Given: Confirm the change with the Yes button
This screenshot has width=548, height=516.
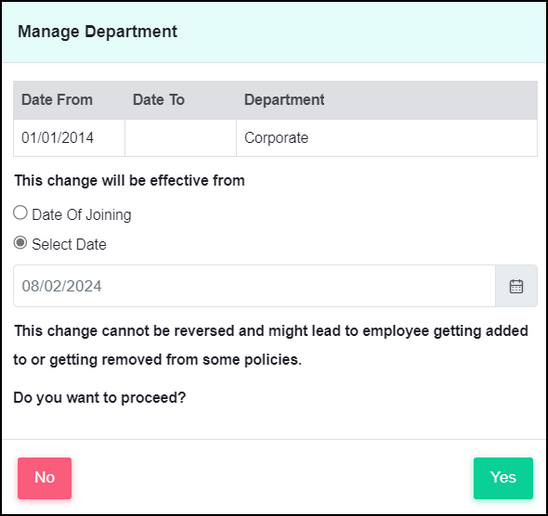Looking at the screenshot, I should tap(503, 478).
